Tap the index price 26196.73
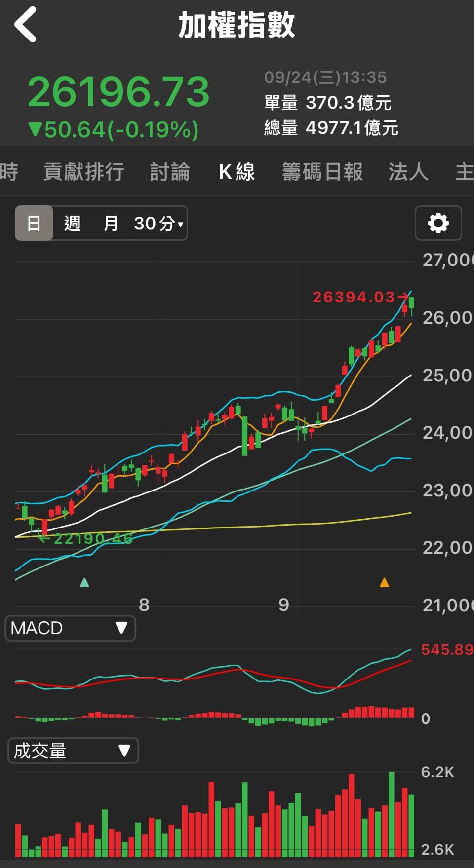Screen dimensions: 474x868 (x=118, y=92)
